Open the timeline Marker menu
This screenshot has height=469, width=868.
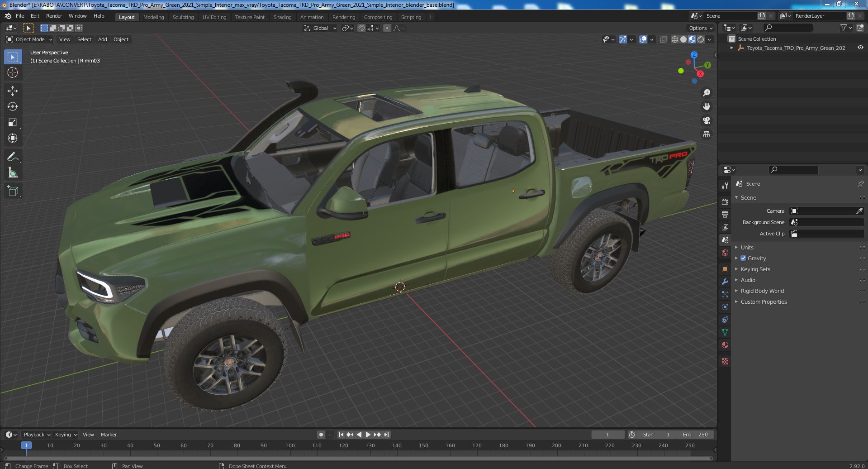tap(109, 435)
